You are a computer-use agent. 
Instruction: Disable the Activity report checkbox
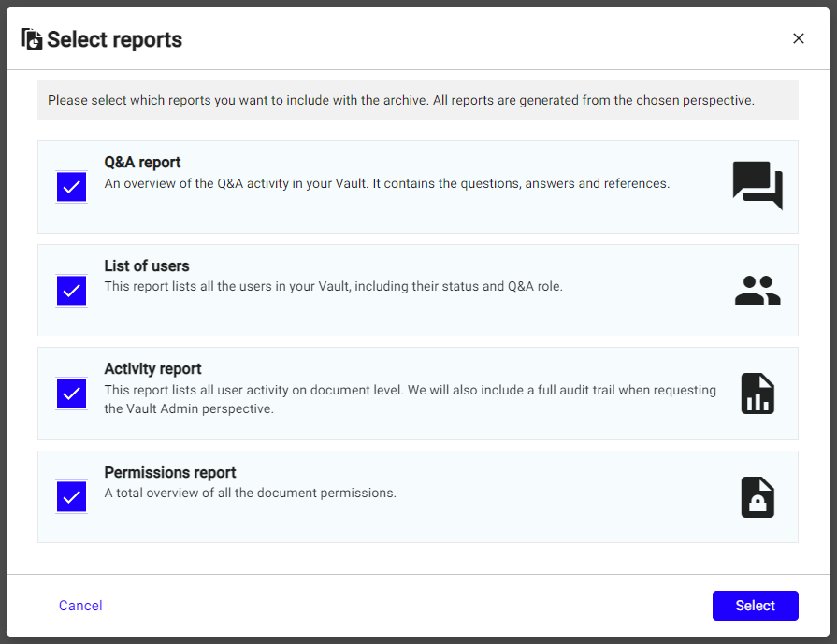tap(71, 394)
